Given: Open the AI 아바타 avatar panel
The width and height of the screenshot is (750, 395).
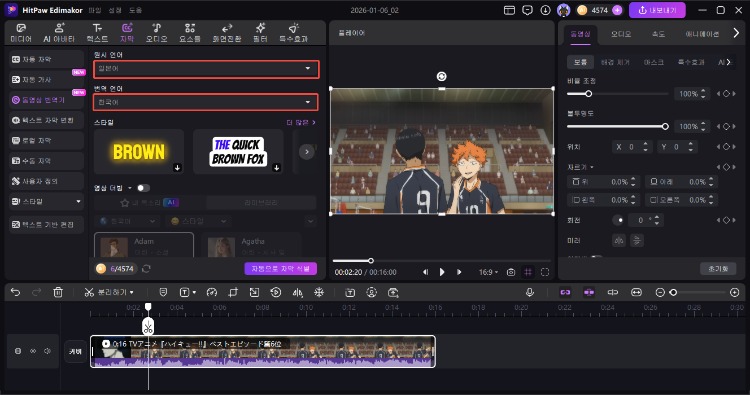Looking at the screenshot, I should [x=59, y=33].
